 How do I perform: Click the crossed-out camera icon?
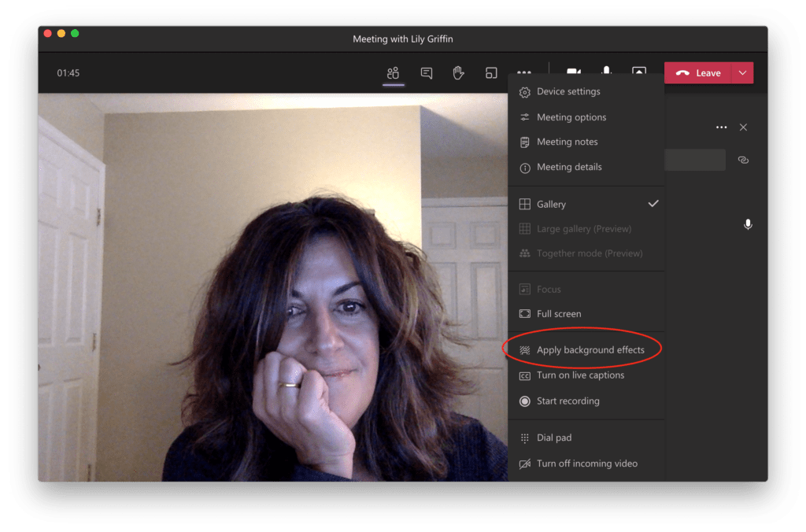coord(525,464)
